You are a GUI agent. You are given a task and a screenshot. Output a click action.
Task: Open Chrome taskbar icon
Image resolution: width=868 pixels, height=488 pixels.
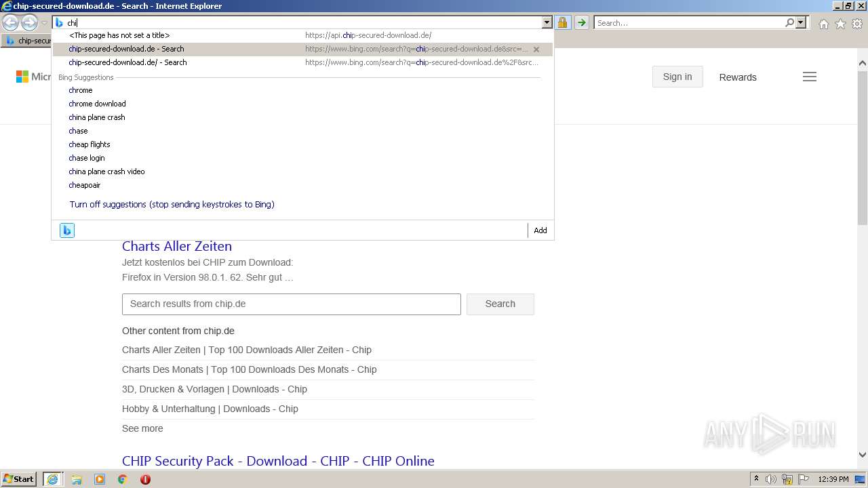(x=123, y=479)
